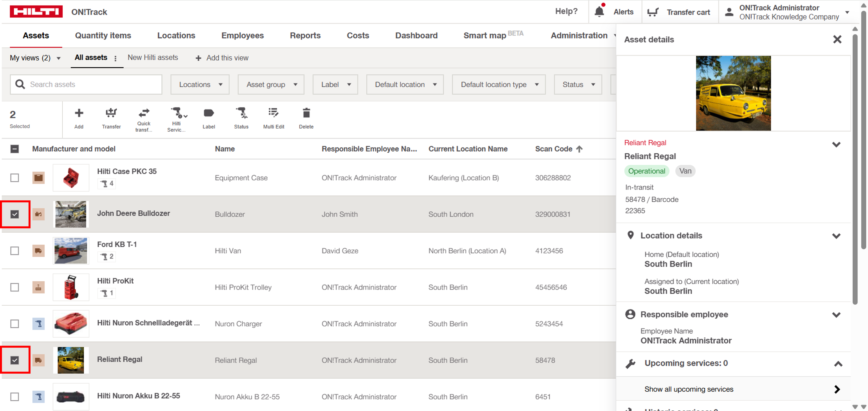The width and height of the screenshot is (868, 411).
Task: Click the asset details panel scrollbar
Action: click(855, 168)
